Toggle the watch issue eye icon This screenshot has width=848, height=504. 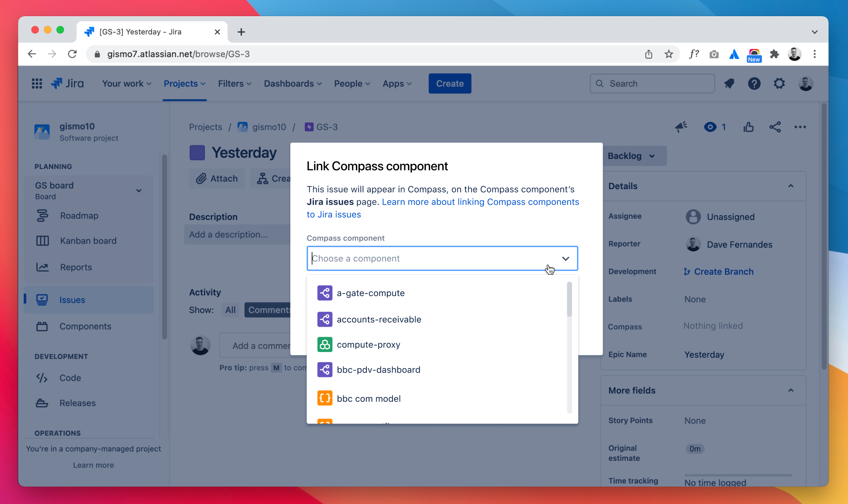(x=710, y=127)
